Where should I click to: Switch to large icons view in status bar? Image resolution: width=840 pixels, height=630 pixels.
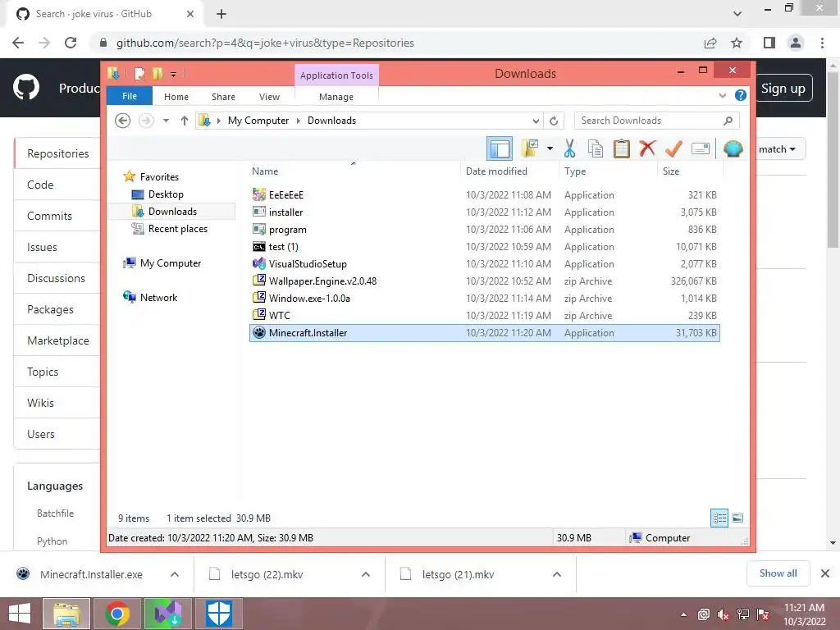pyautogui.click(x=737, y=518)
